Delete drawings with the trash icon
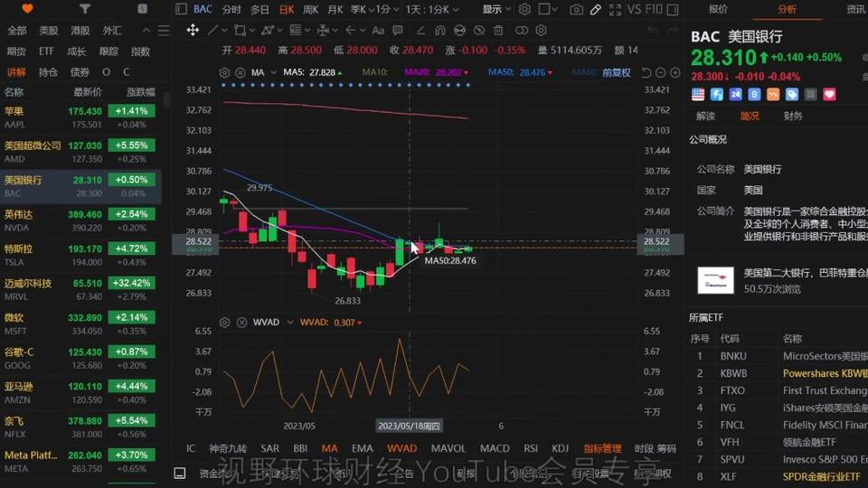 (x=498, y=31)
